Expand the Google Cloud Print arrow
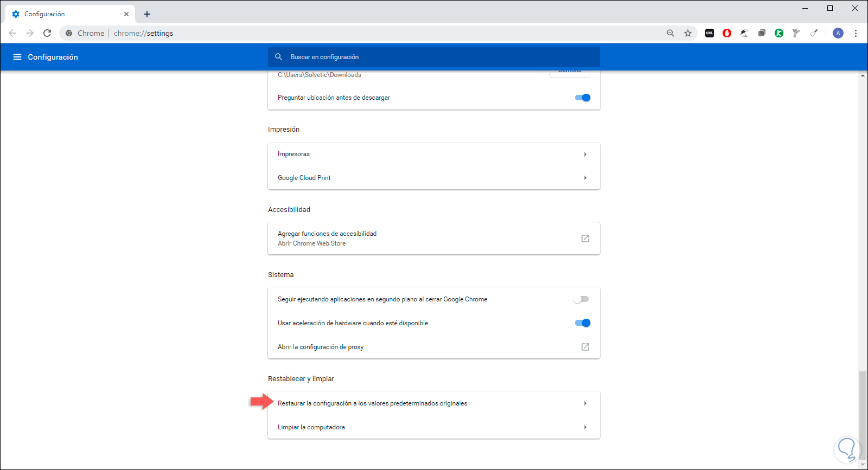The image size is (868, 470). pos(585,178)
